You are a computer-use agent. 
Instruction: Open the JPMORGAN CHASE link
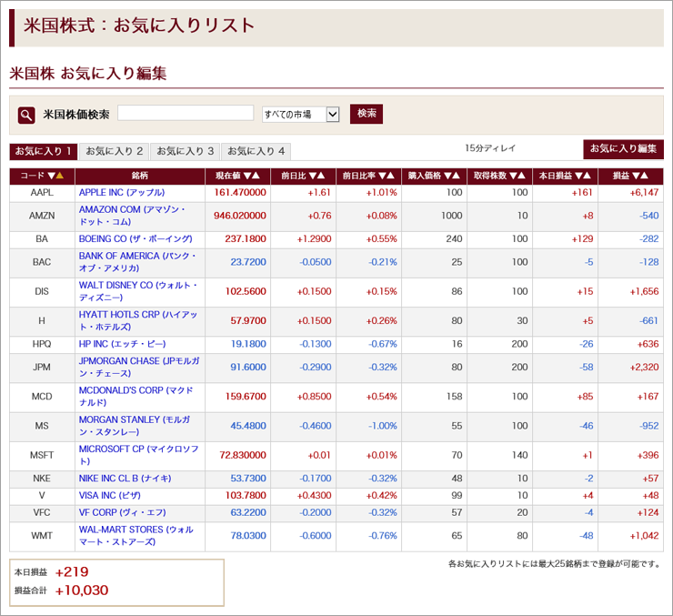click(139, 367)
